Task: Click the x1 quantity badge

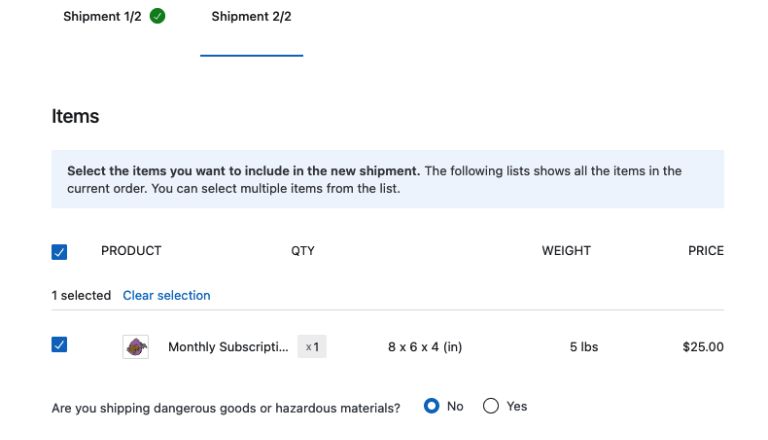Action: [312, 347]
